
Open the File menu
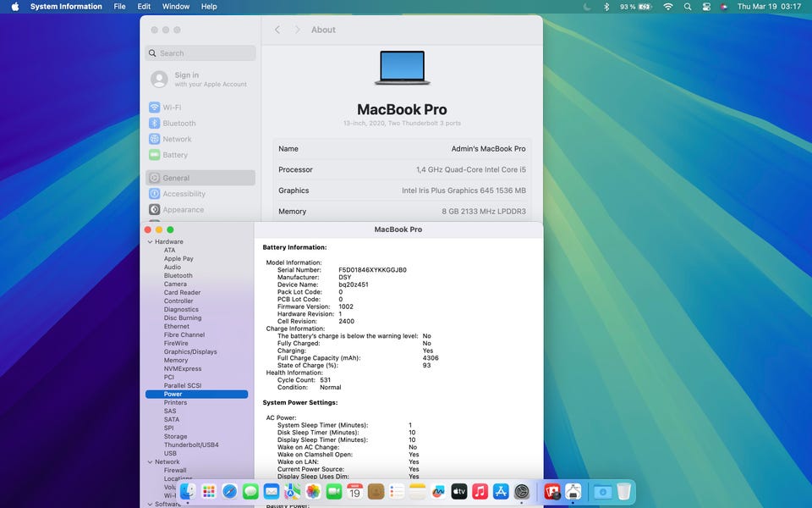point(119,7)
